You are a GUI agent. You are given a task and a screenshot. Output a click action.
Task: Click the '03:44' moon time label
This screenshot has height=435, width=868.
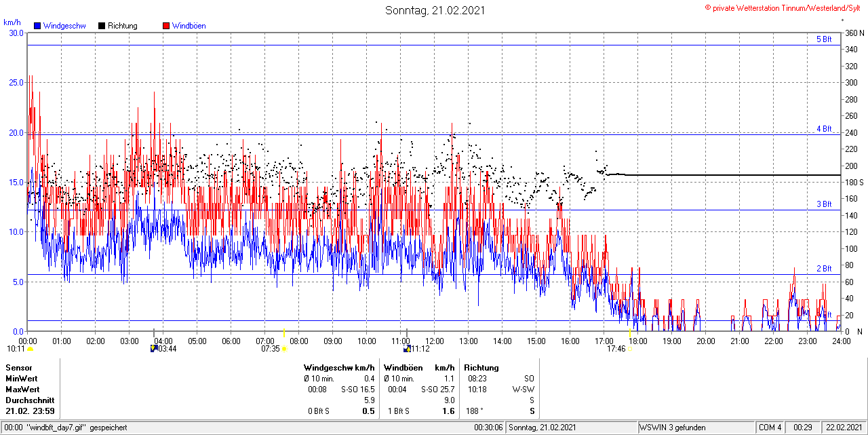coord(167,349)
